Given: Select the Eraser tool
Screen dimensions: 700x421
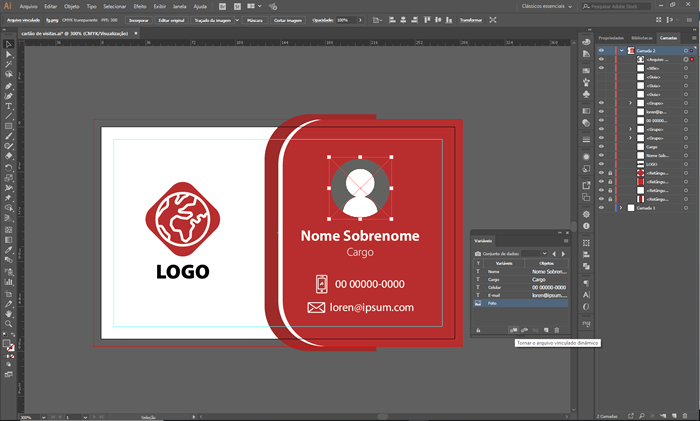Looking at the screenshot, I should point(8,156).
